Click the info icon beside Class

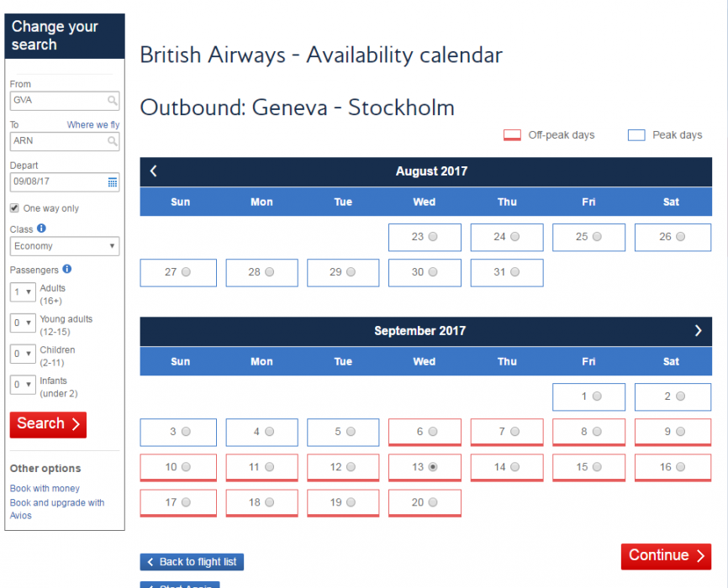point(41,228)
